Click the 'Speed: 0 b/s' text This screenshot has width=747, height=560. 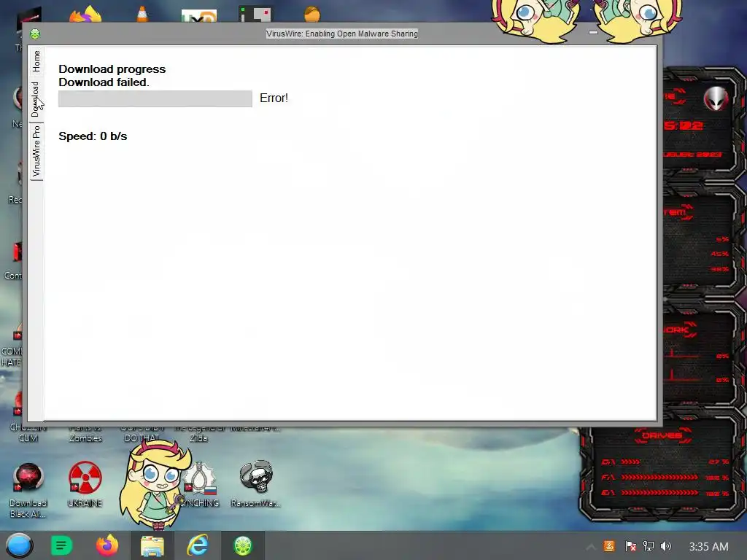pos(93,136)
